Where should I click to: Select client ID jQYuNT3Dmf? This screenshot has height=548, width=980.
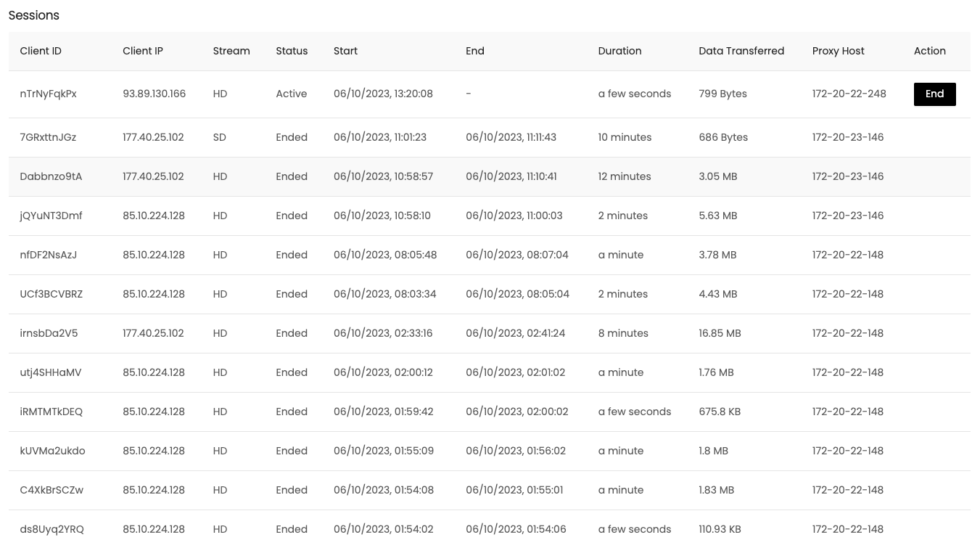[x=52, y=216]
